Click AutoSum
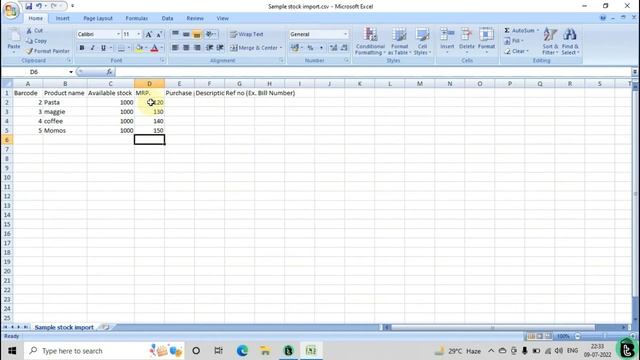This screenshot has height=360, width=640. click(x=519, y=31)
